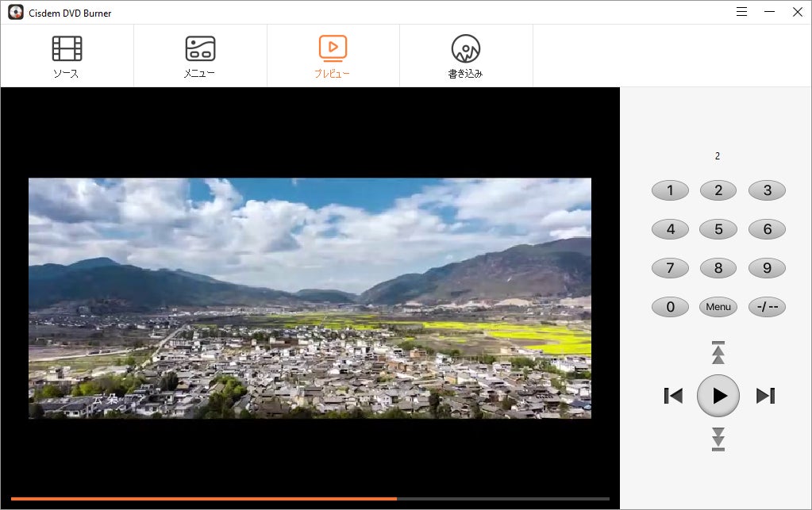
Task: Skip to the next chapter
Action: [765, 396]
